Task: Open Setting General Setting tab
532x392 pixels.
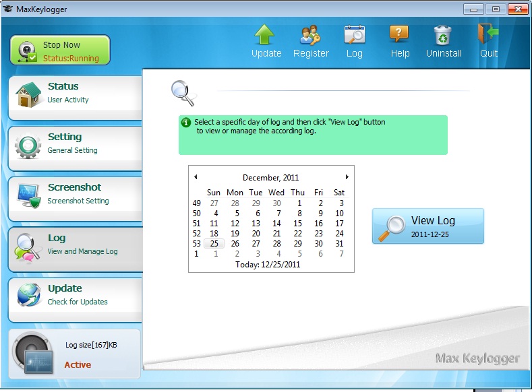Action: [x=76, y=148]
